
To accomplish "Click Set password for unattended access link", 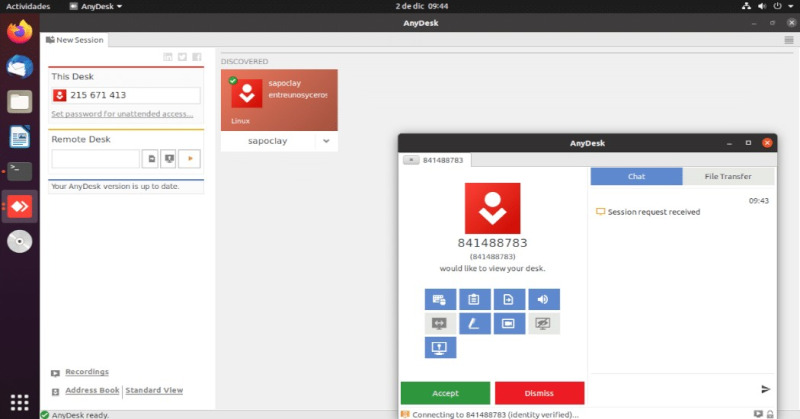I will click(x=122, y=115).
